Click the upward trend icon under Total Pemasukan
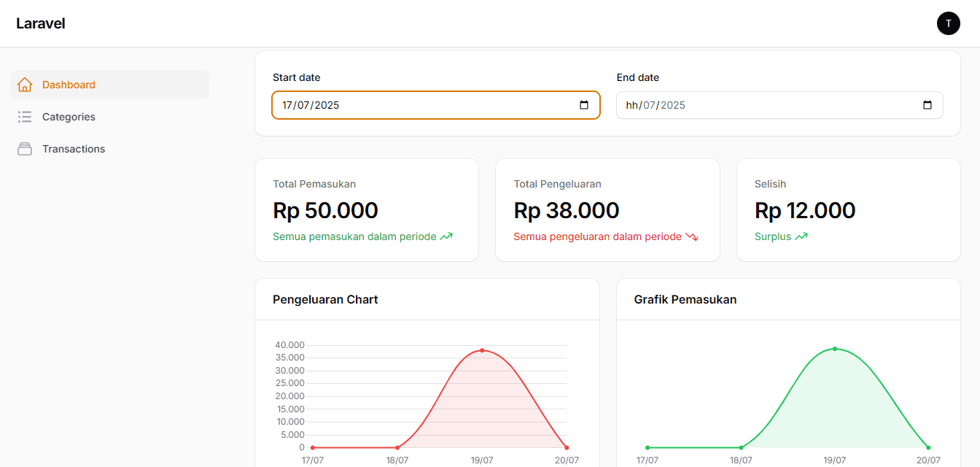This screenshot has height=467, width=980. click(x=446, y=236)
